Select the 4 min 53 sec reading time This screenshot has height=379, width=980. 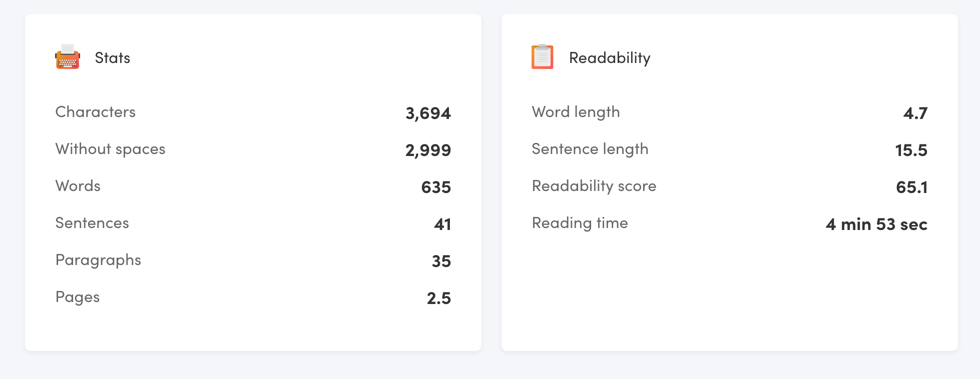[877, 224]
